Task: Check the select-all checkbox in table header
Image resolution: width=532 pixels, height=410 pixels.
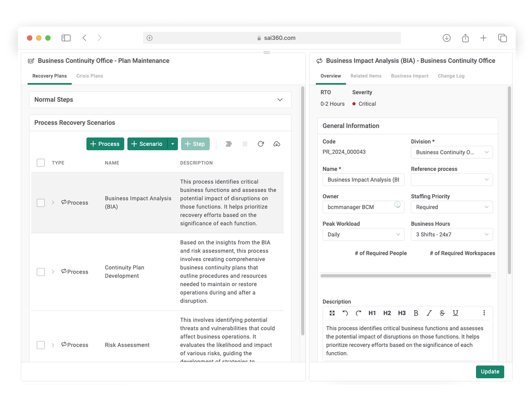Action: [41, 163]
